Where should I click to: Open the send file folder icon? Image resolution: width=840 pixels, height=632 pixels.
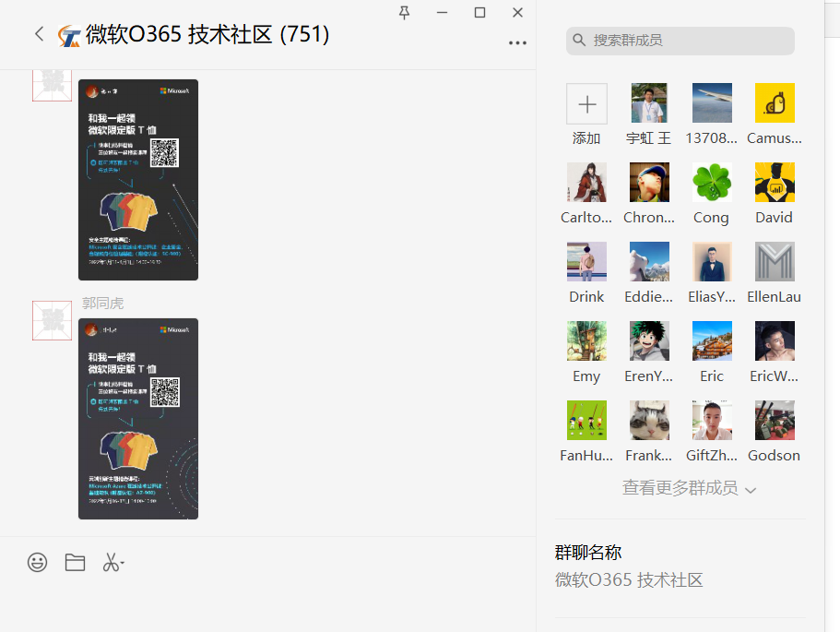(75, 562)
